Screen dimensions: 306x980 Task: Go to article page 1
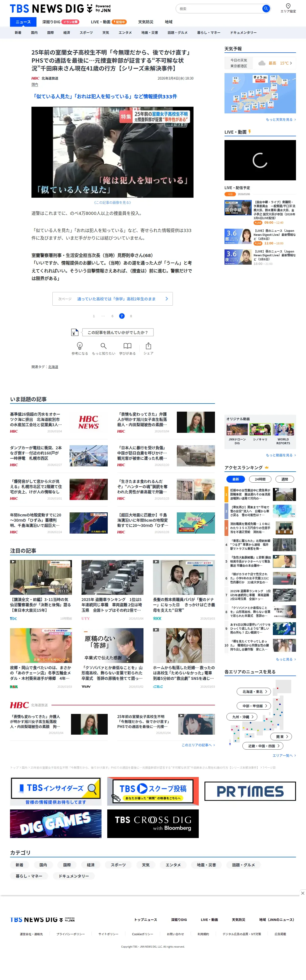tap(94, 316)
